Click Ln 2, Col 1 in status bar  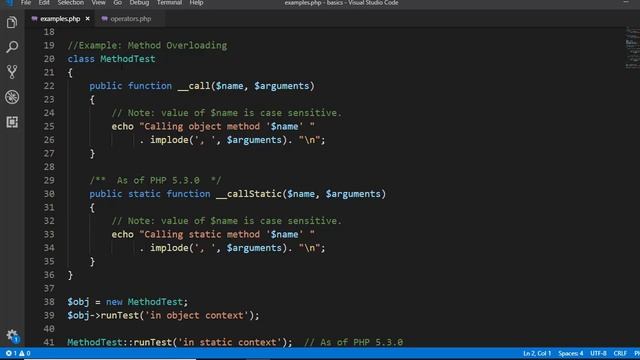pos(537,353)
